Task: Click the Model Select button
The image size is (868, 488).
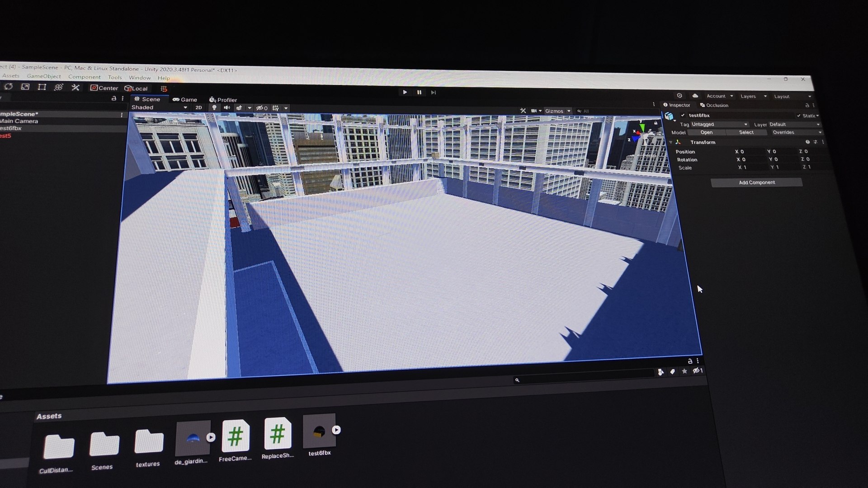Action: (x=746, y=132)
